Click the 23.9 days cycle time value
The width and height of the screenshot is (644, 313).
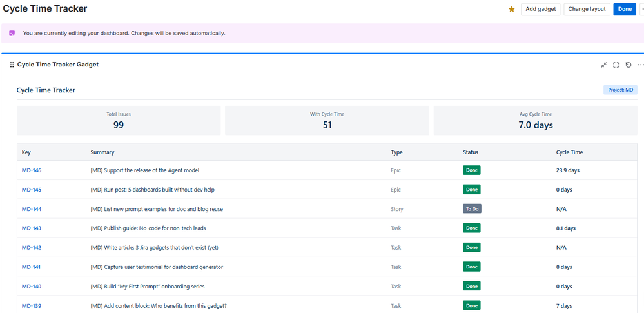567,170
